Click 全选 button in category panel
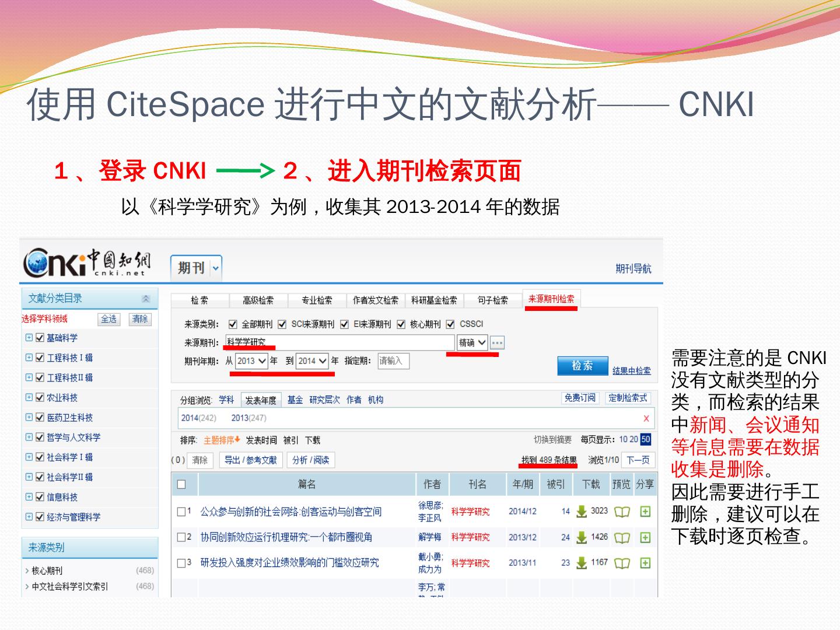The image size is (840, 630). tap(109, 319)
